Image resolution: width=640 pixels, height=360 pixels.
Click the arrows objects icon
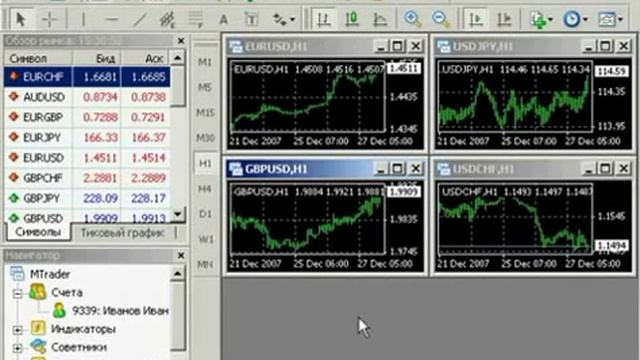point(280,19)
